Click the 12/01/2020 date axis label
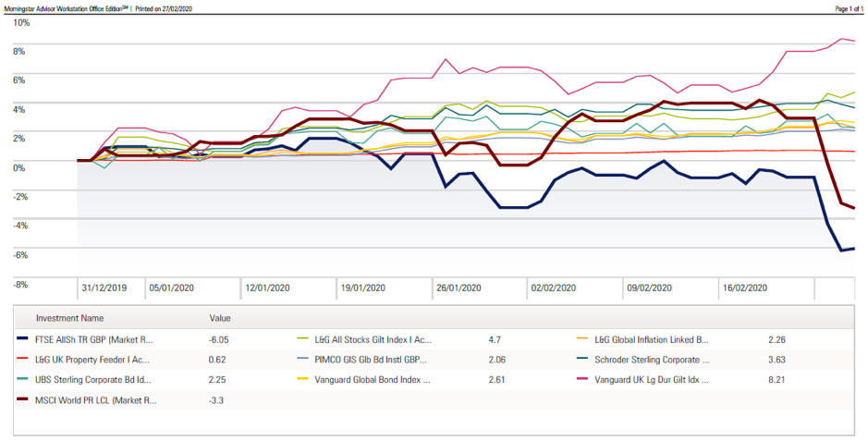868x441 pixels. 267,288
